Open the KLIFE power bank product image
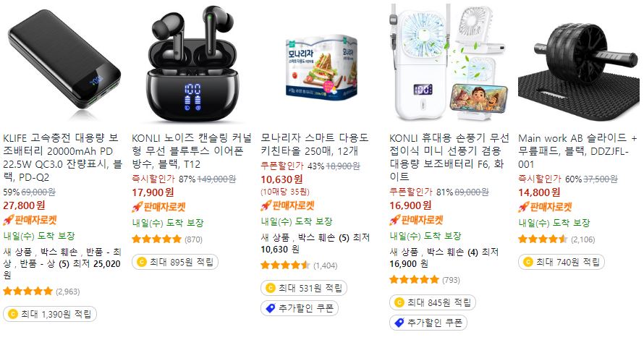This screenshot has width=644, height=340. [x=64, y=63]
